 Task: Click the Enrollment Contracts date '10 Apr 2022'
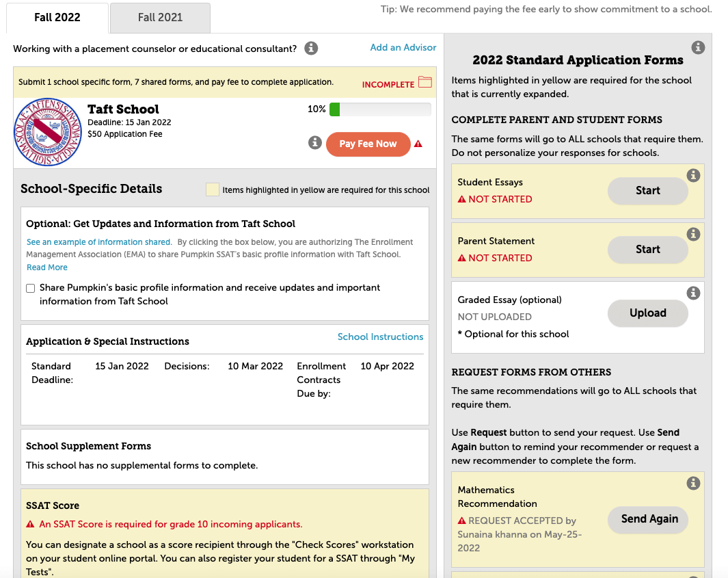point(387,366)
